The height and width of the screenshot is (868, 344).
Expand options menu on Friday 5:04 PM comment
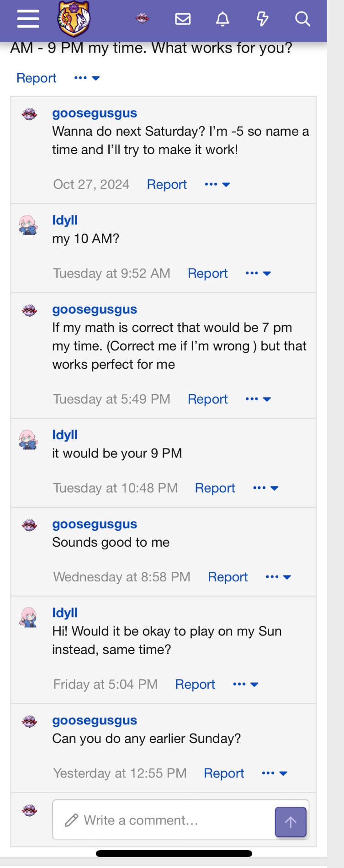coord(245,684)
